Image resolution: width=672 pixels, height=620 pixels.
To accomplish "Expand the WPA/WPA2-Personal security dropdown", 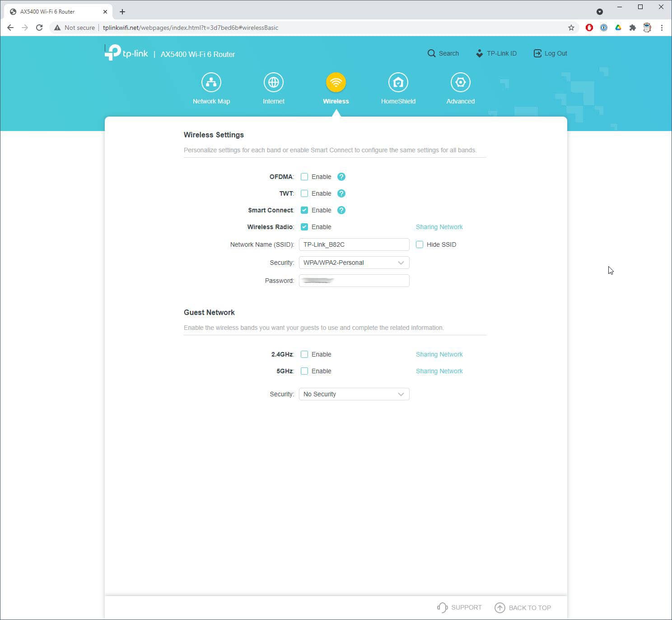I will tap(354, 263).
